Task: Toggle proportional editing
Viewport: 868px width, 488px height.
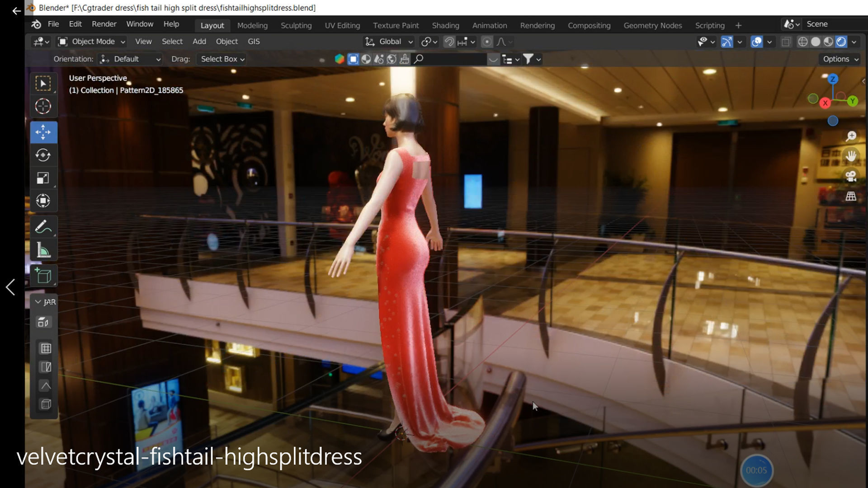Action: (487, 42)
